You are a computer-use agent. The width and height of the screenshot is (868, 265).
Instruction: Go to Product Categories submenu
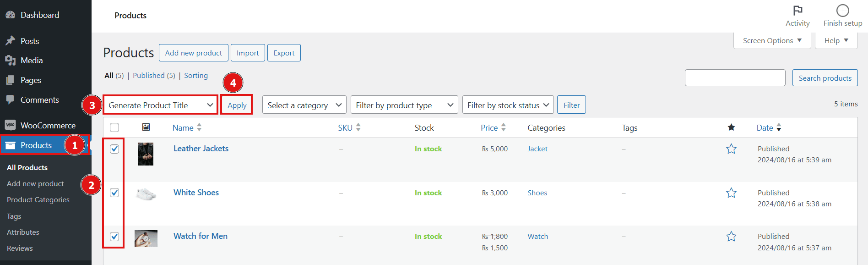[x=38, y=200]
